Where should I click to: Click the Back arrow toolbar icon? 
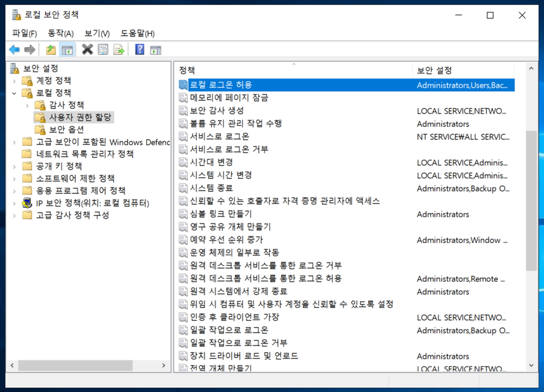[x=14, y=50]
